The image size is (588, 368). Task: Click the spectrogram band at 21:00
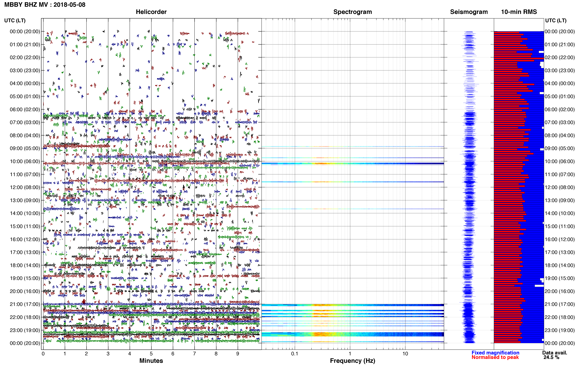(x=352, y=305)
